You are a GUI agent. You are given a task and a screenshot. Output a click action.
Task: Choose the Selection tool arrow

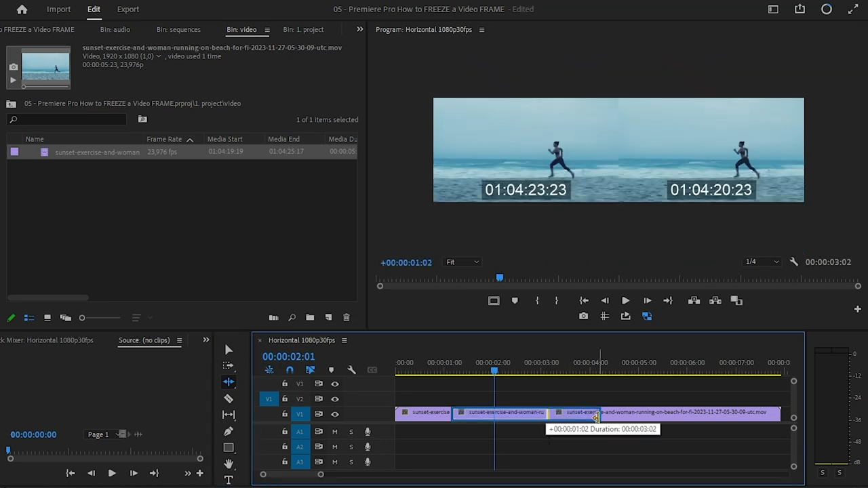click(x=229, y=349)
